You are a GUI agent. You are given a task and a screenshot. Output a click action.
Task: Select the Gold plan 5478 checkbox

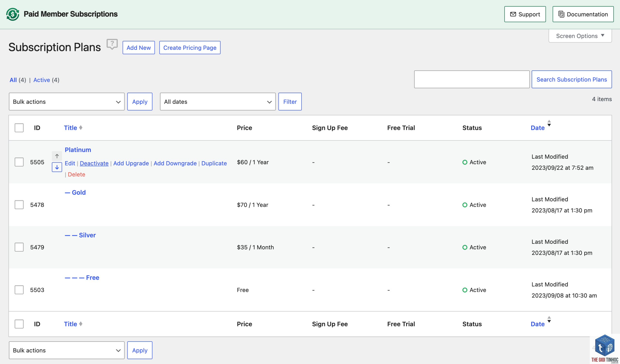pos(19,204)
